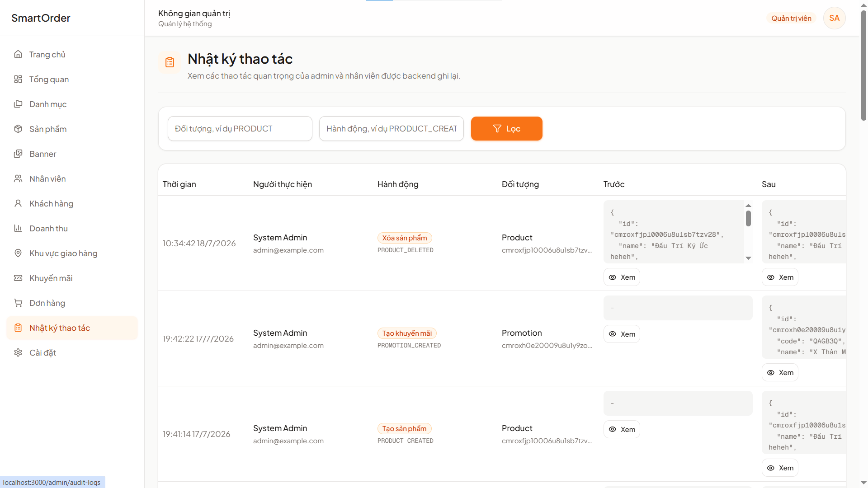Navigate to Đơn hàng menu label

(x=47, y=303)
